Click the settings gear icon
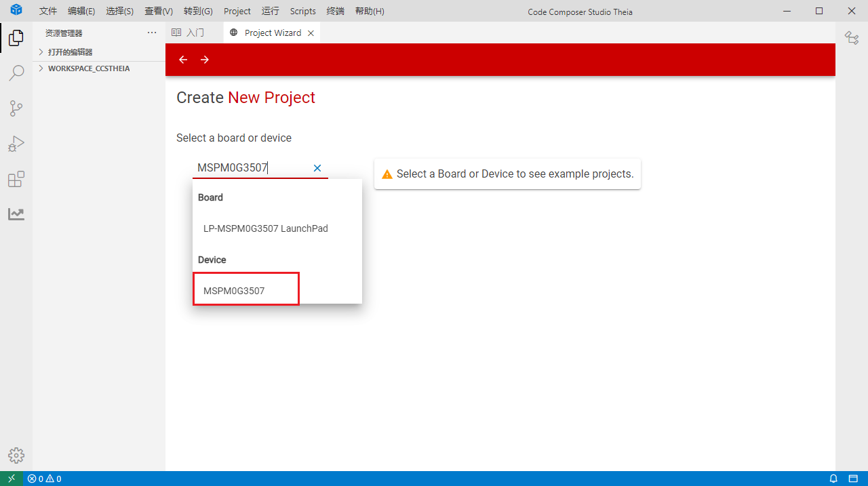The width and height of the screenshot is (868, 486). tap(16, 455)
